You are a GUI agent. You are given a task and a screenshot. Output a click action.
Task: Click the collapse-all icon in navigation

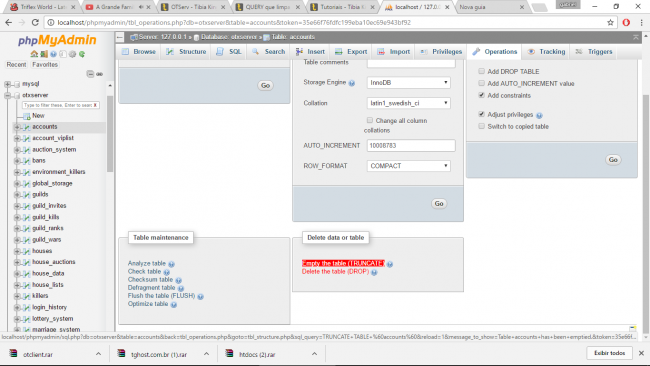pos(90,74)
